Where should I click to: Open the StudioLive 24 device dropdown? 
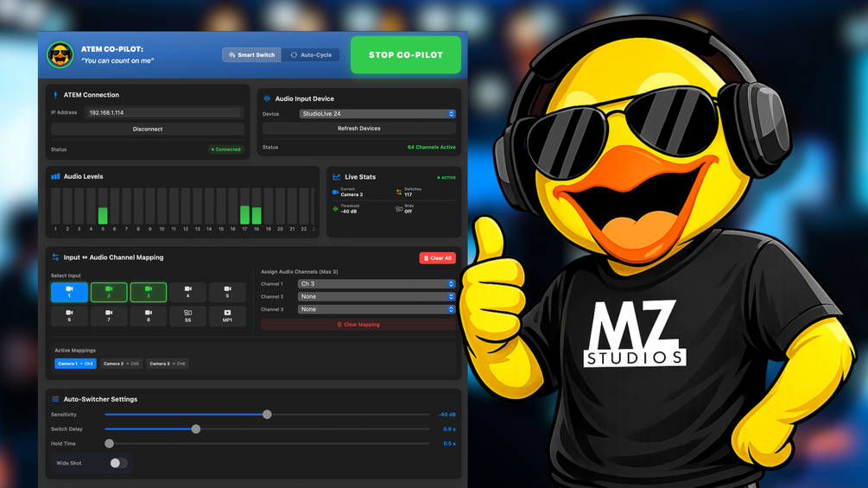point(377,113)
